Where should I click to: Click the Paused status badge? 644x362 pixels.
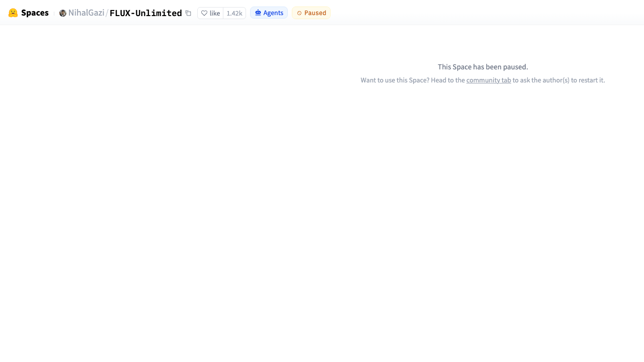(x=311, y=13)
